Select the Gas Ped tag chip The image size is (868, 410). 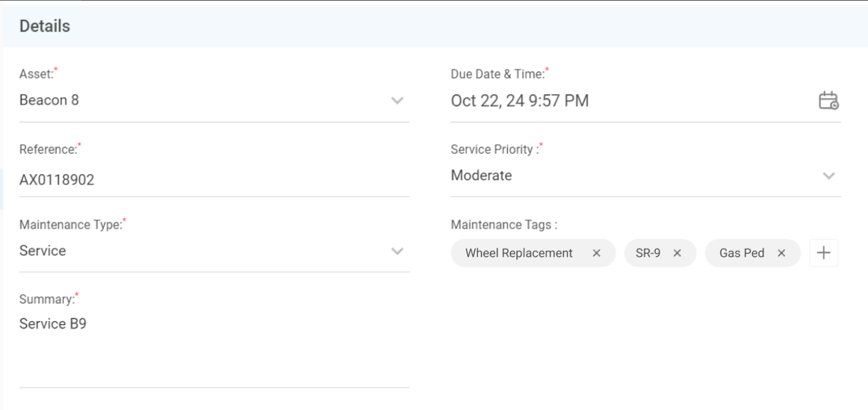(741, 253)
